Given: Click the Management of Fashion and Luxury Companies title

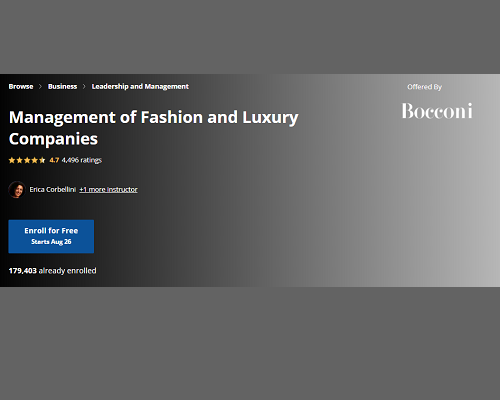Looking at the screenshot, I should pos(154,128).
